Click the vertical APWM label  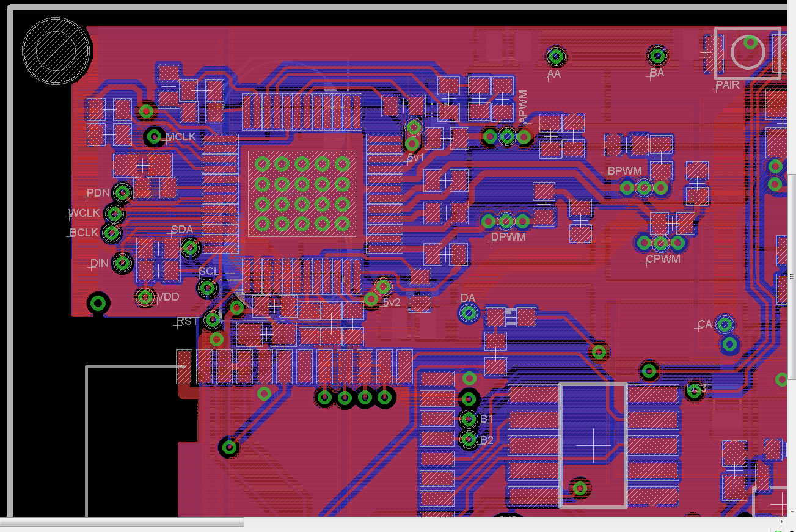tap(523, 107)
